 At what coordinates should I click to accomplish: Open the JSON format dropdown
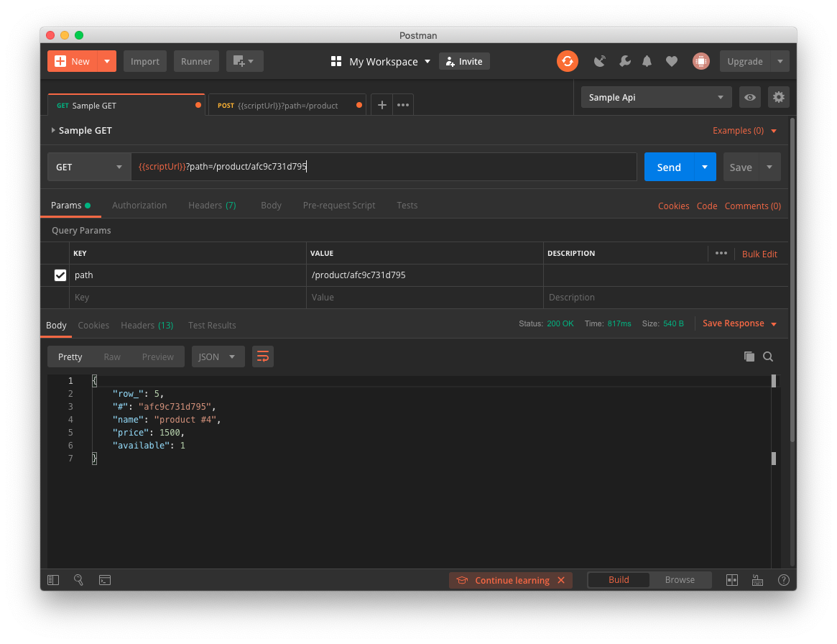[218, 356]
